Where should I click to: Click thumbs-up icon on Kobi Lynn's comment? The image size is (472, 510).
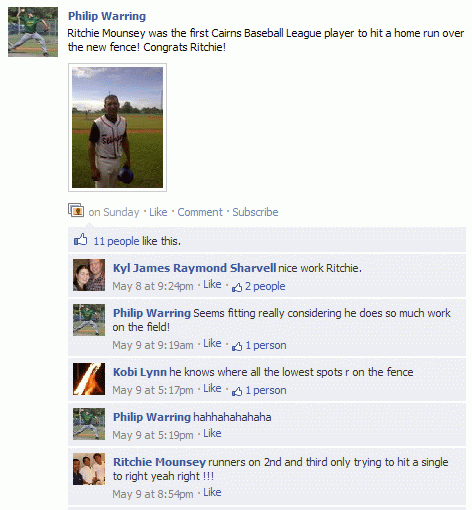[237, 391]
